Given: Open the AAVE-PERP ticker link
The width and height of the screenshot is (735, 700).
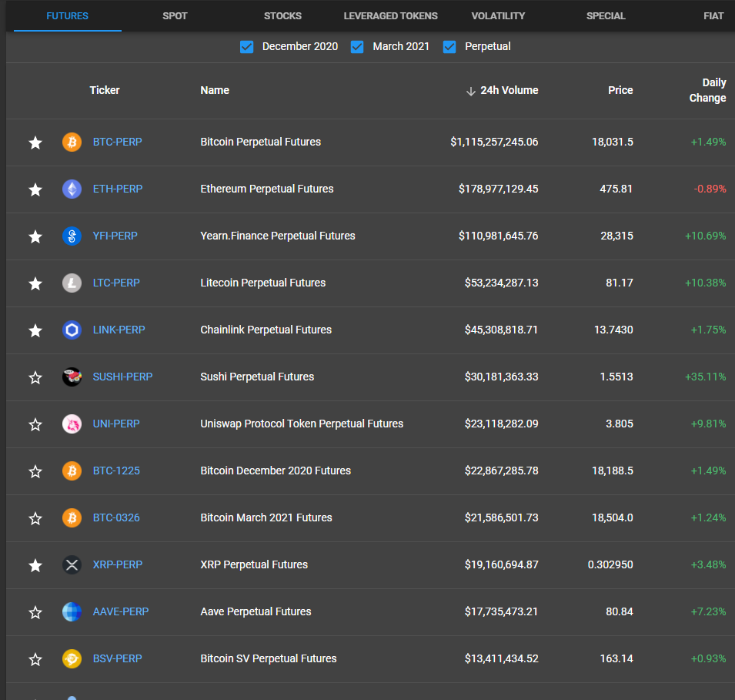Looking at the screenshot, I should (121, 611).
